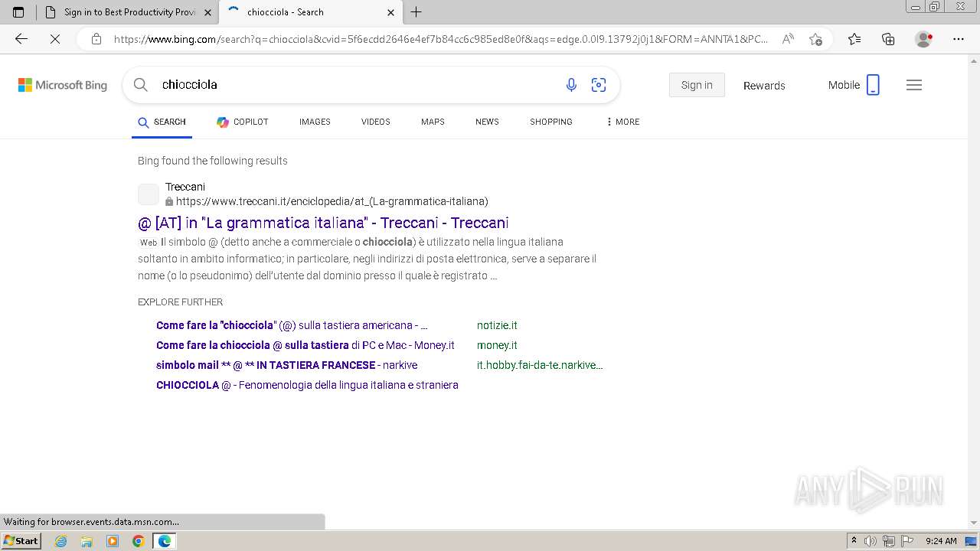Open simbolo mail IN TASTIERA FRANCESE link
This screenshot has width=980, height=551.
click(x=286, y=365)
